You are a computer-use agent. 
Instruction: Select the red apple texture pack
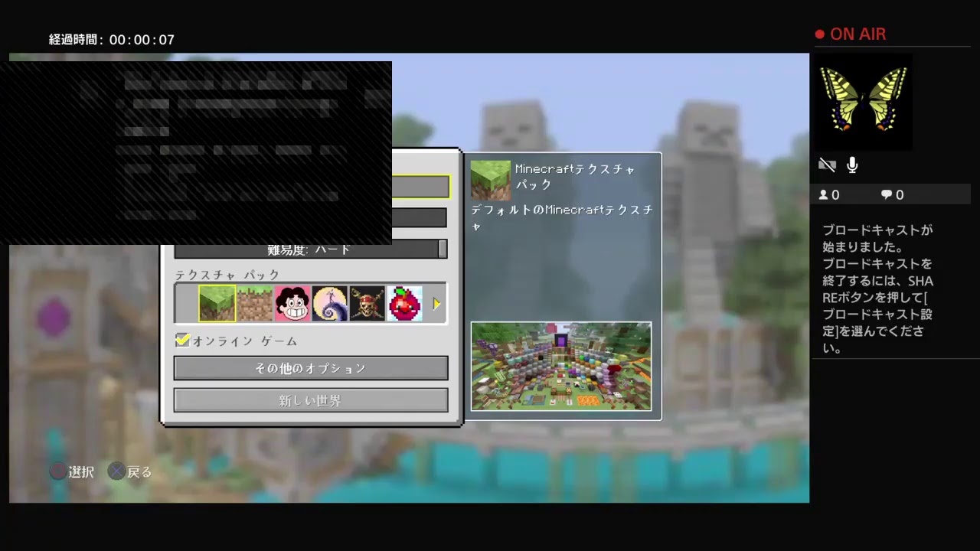(x=404, y=304)
